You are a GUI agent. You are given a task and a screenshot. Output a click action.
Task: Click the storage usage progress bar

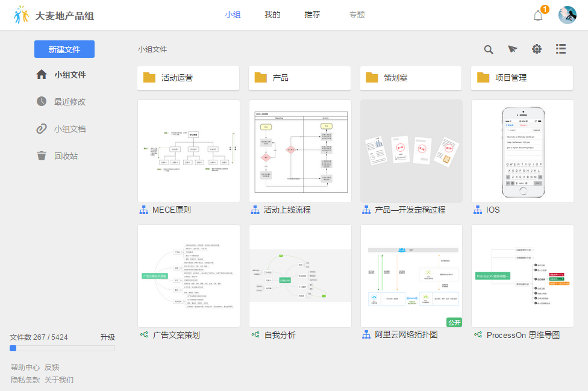coord(62,348)
